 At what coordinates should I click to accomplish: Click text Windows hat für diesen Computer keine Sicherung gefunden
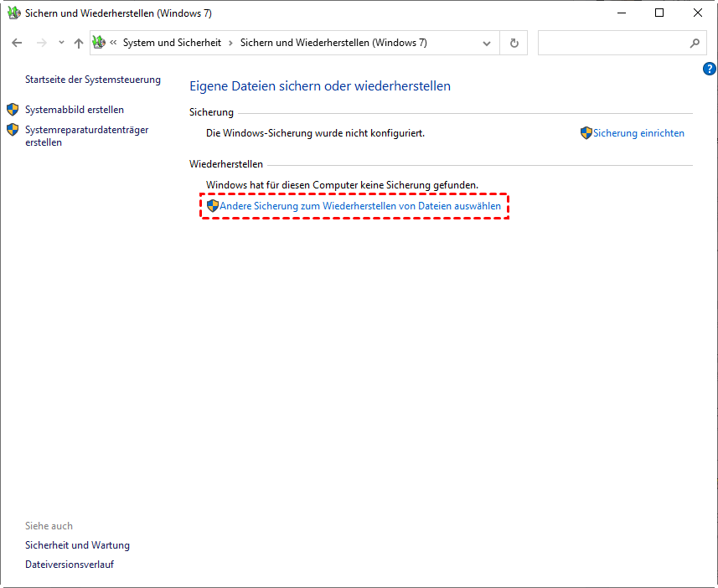[x=342, y=185]
